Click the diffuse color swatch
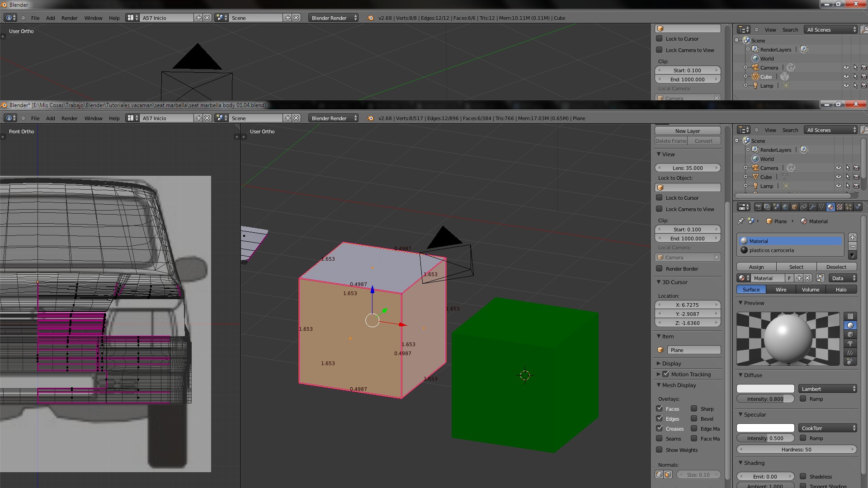The width and height of the screenshot is (868, 488). click(x=765, y=389)
